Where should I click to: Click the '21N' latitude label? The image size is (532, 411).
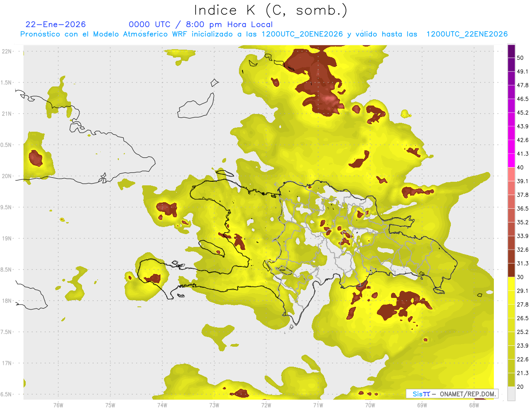tap(7, 114)
